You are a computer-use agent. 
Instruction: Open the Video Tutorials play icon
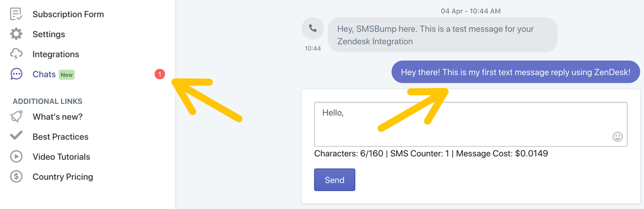[x=16, y=156]
